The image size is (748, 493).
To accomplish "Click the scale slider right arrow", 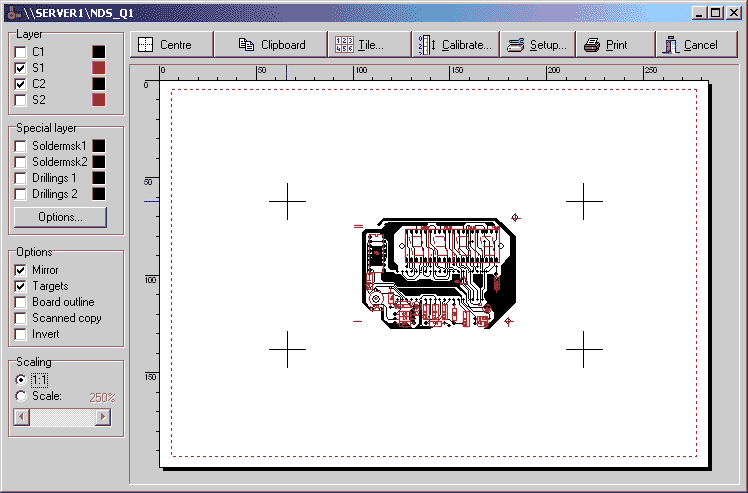I will click(102, 417).
